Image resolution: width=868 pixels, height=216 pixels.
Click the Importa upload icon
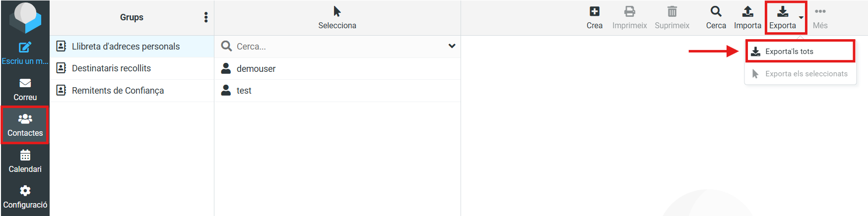pos(747,11)
